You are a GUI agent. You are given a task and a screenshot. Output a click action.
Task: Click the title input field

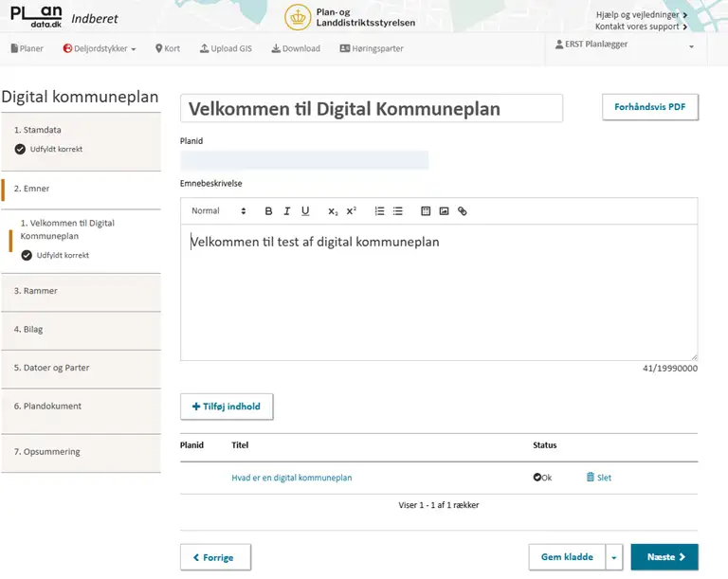coord(371,109)
